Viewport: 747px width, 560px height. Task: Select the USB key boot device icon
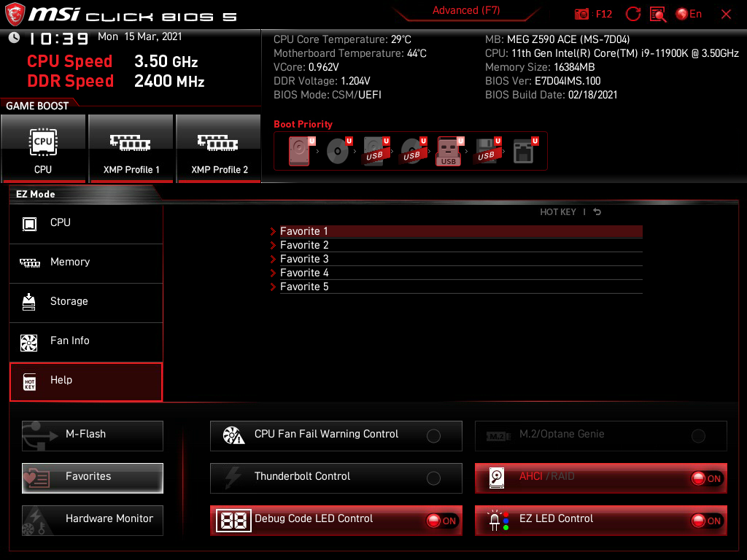coord(449,152)
